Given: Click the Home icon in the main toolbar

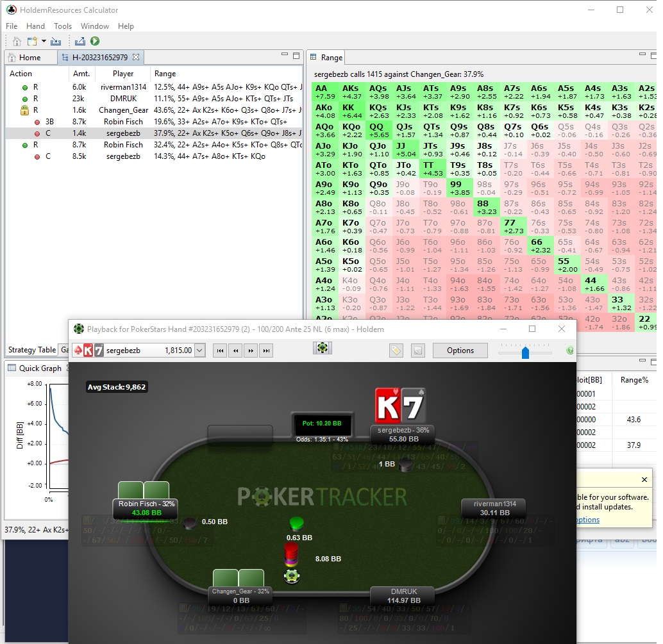Looking at the screenshot, I should tap(17, 42).
